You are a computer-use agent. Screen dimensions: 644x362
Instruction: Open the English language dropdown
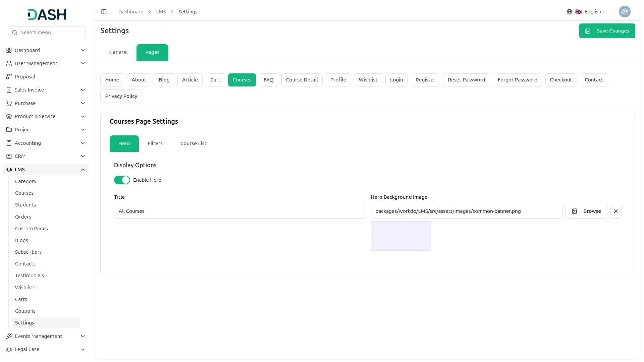(x=594, y=12)
